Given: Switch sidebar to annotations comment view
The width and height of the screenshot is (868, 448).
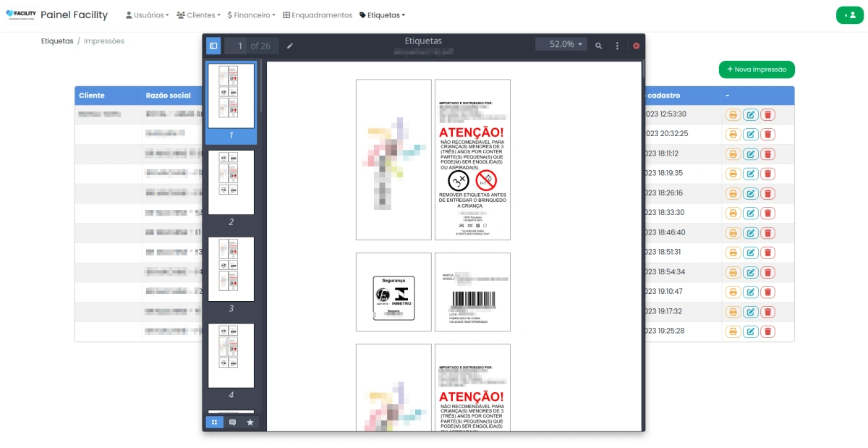Looking at the screenshot, I should (232, 422).
